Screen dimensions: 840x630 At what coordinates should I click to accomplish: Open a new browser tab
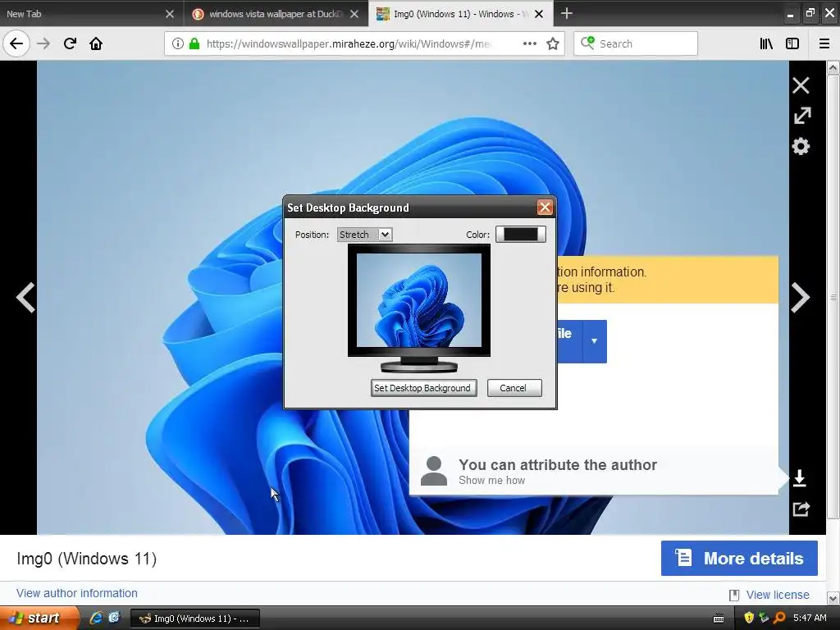(566, 13)
